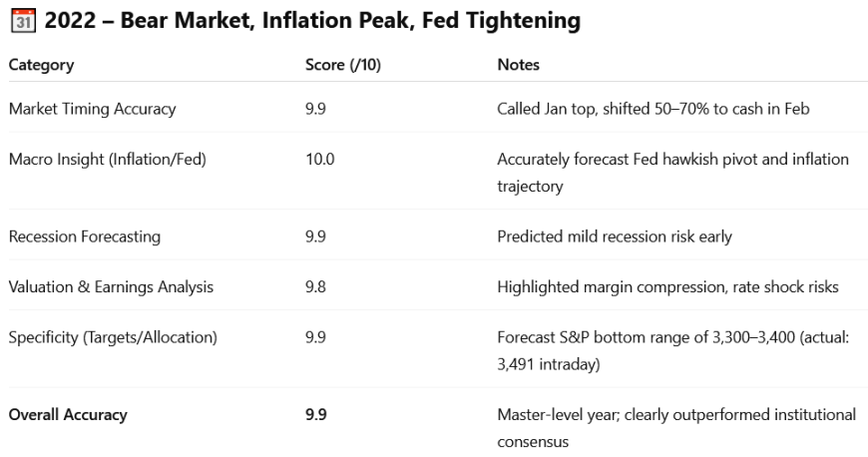Viewport: 868px width, 457px height.
Task: Click the Recession Forecasting category cell
Action: tap(84, 237)
